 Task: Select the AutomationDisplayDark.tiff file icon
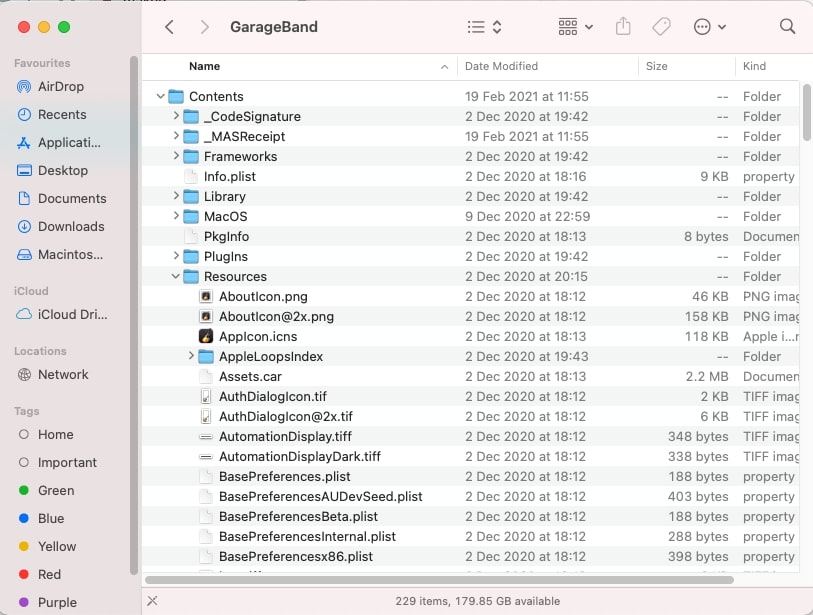coord(206,457)
